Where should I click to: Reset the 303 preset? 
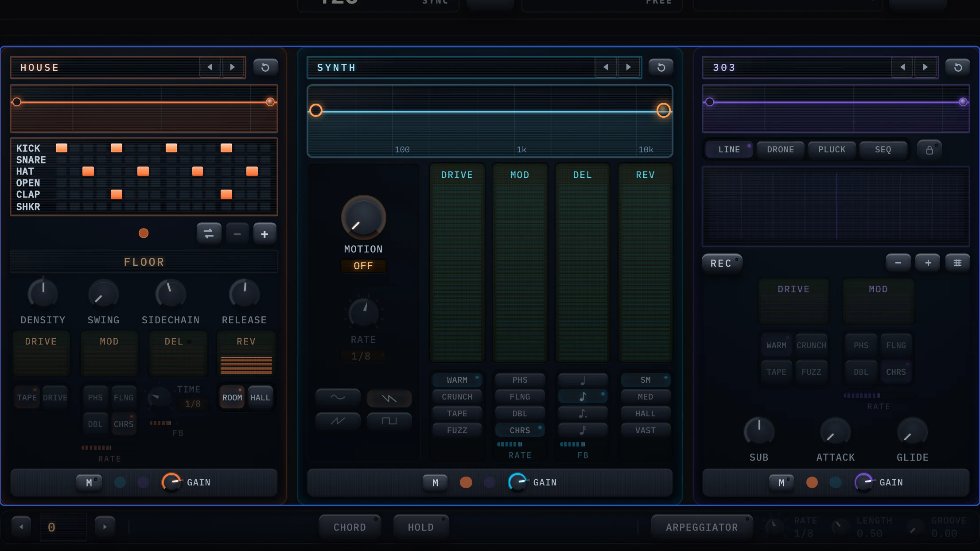(x=958, y=67)
